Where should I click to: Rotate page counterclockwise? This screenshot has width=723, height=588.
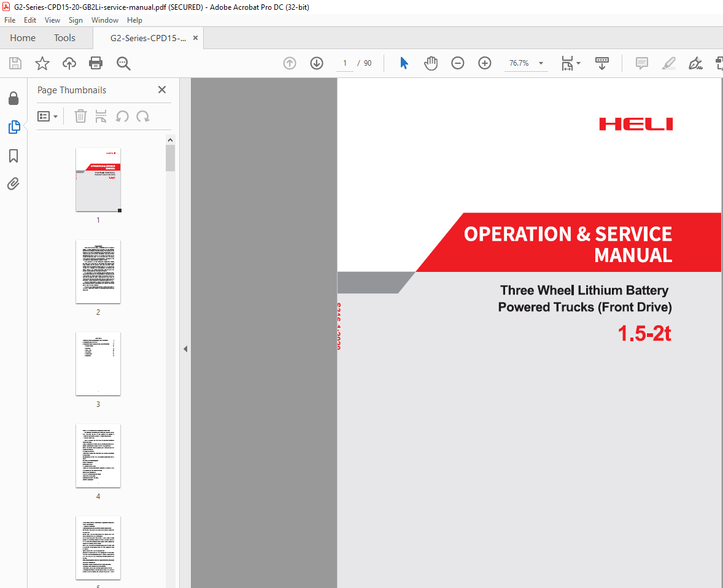[122, 116]
